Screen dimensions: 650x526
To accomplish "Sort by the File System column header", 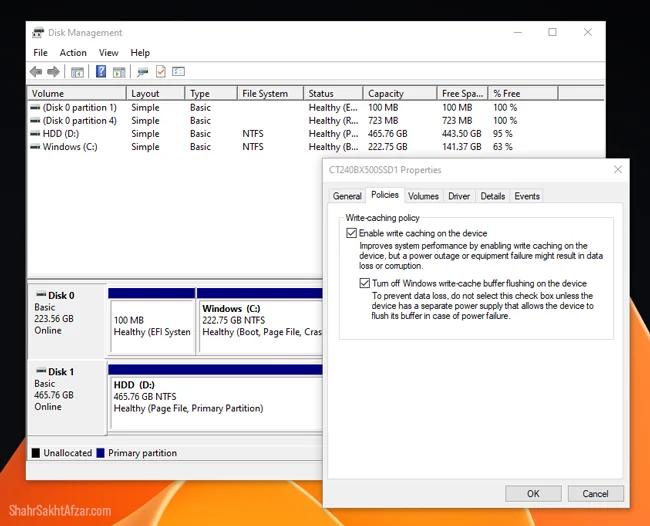I will (x=271, y=94).
